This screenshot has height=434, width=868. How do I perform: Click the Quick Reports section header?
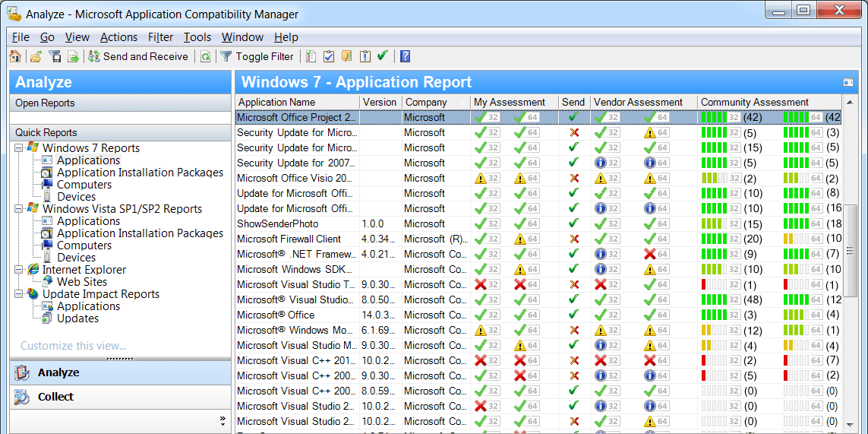(120, 132)
